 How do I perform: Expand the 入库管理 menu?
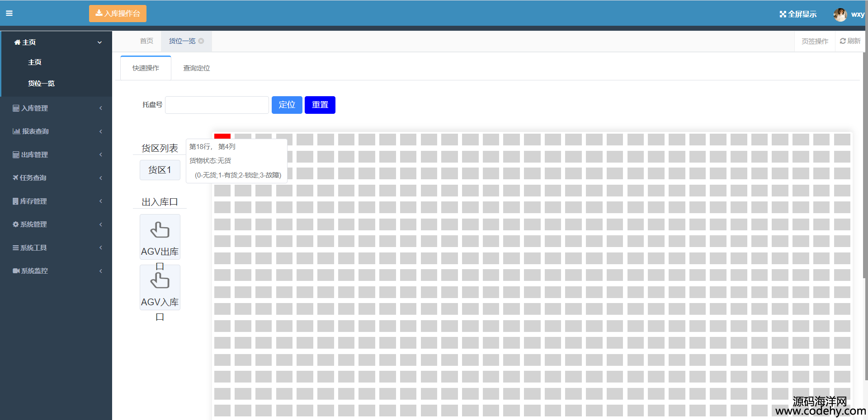(57, 108)
